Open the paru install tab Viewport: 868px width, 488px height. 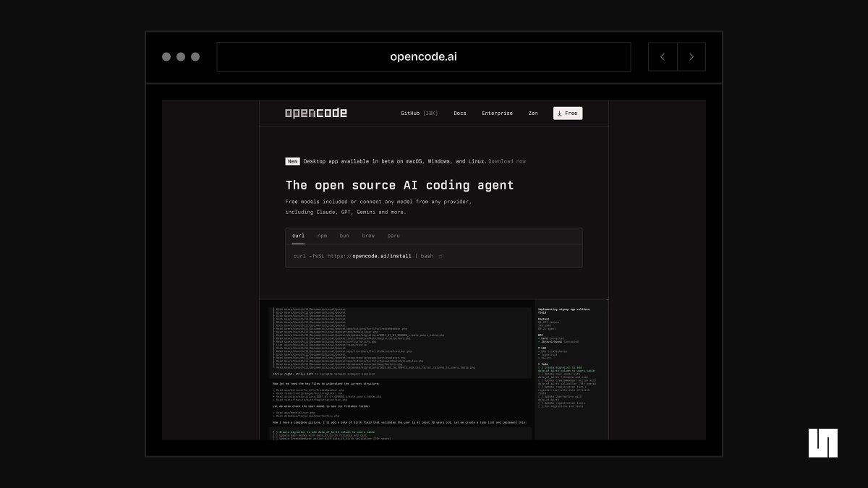(393, 236)
